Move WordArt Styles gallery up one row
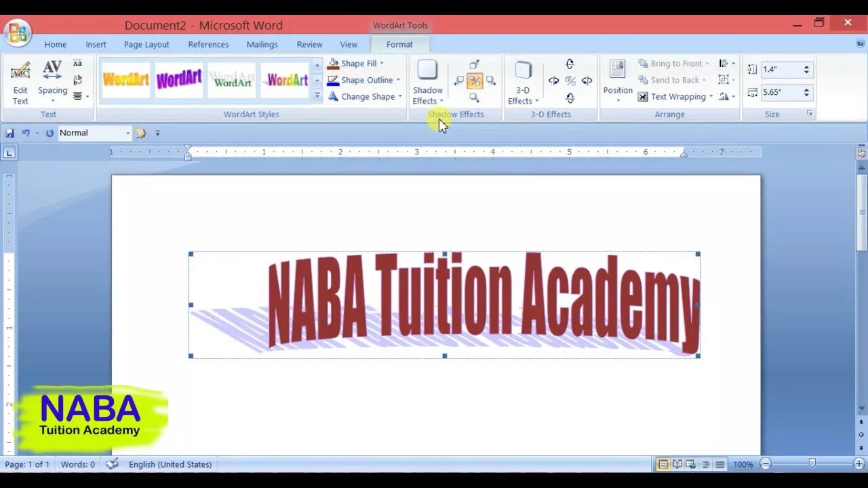This screenshot has height=488, width=868. [317, 65]
